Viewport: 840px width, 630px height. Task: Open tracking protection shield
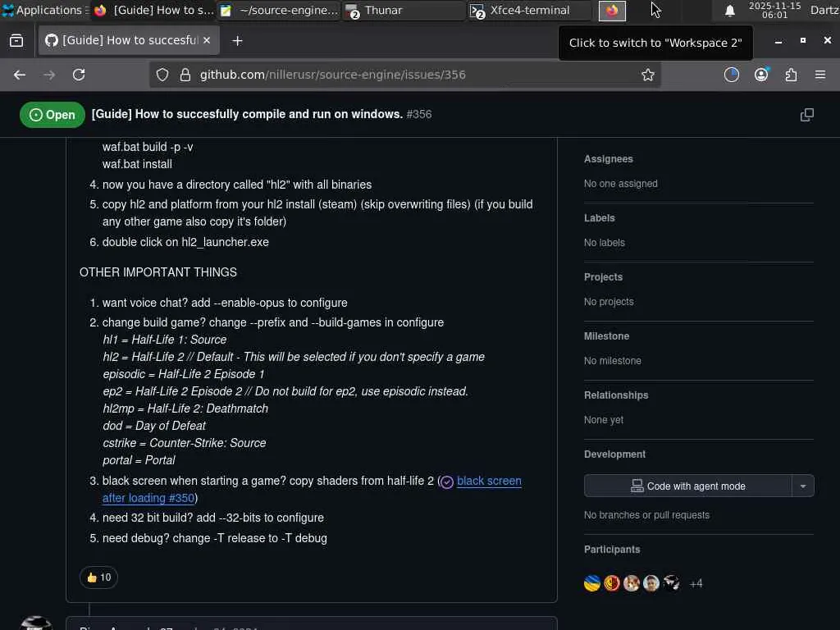click(162, 75)
